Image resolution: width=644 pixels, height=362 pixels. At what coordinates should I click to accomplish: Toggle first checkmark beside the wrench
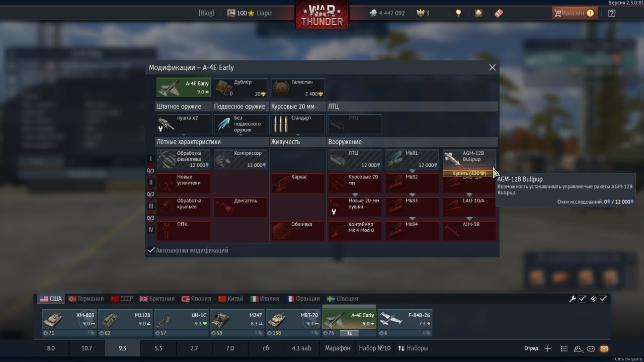[582, 299]
